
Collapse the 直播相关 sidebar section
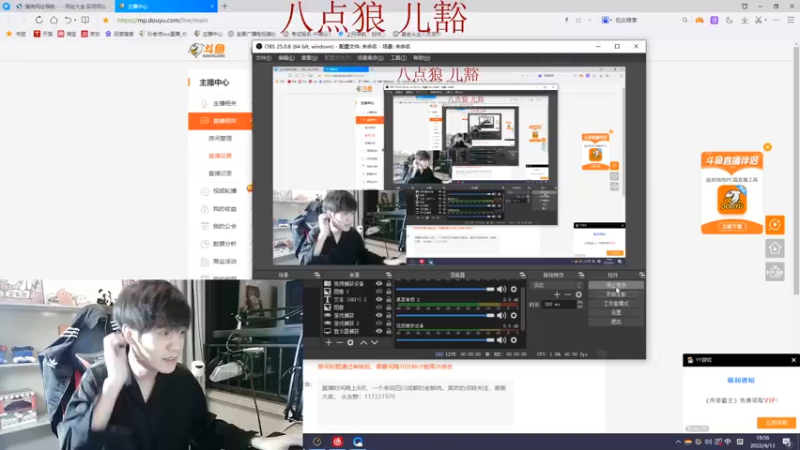(220, 121)
